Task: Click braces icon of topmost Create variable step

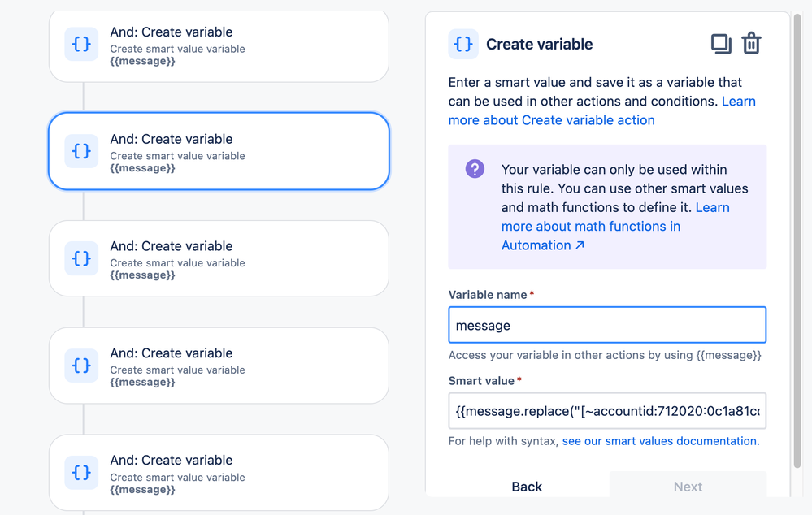Action: pyautogui.click(x=81, y=44)
